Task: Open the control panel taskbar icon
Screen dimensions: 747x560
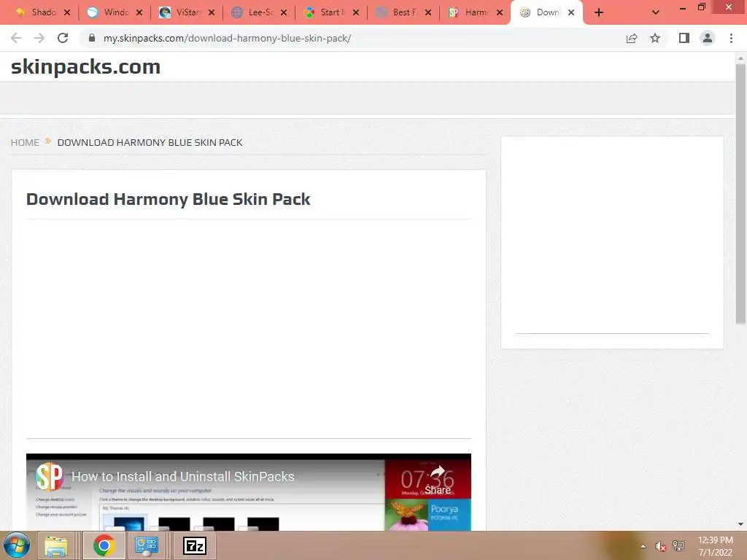Action: (x=146, y=545)
